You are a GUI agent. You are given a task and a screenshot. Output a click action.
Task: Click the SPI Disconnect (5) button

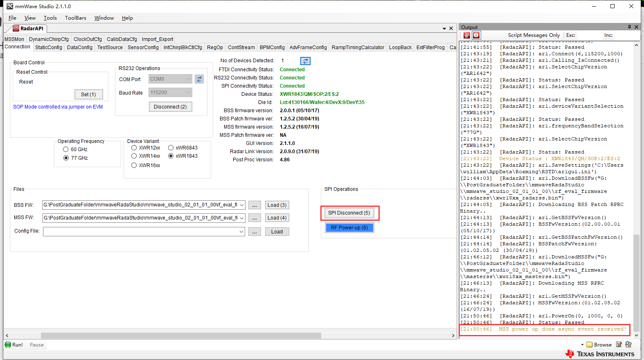coord(349,213)
